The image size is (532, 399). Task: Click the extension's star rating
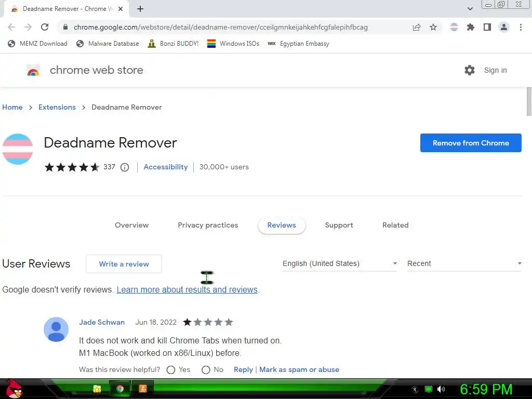pos(72,167)
